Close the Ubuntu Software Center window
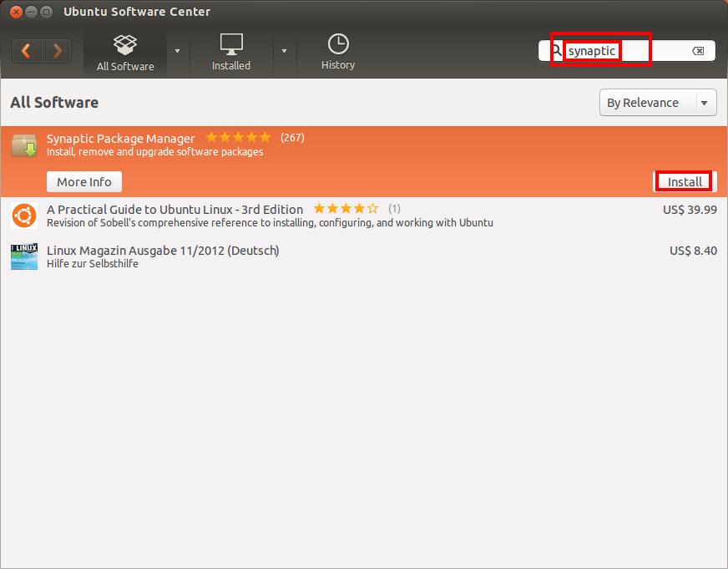 pos(15,12)
